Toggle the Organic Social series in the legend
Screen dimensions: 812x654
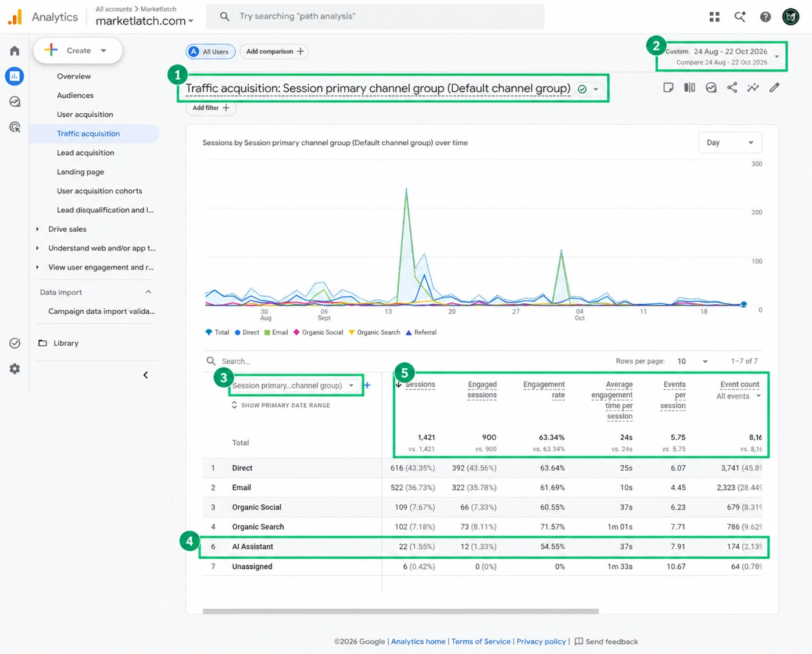(318, 333)
